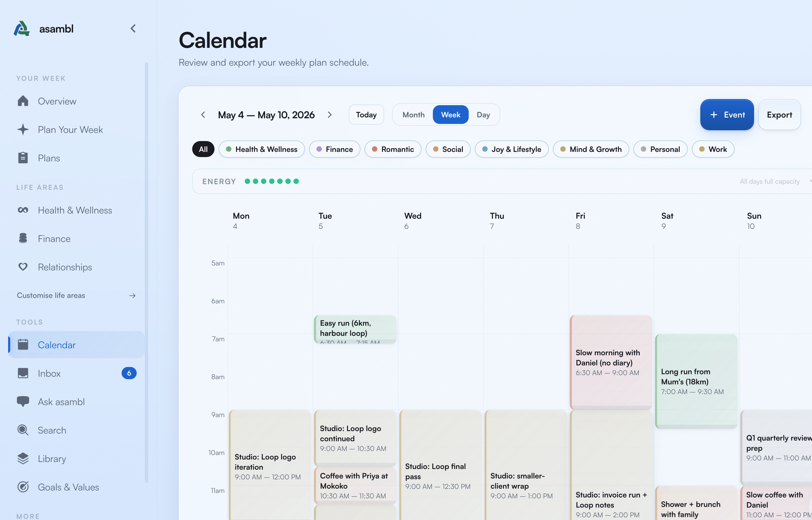Open the Relationships heart icon
Viewport: 812px width, 520px height.
coord(23,267)
